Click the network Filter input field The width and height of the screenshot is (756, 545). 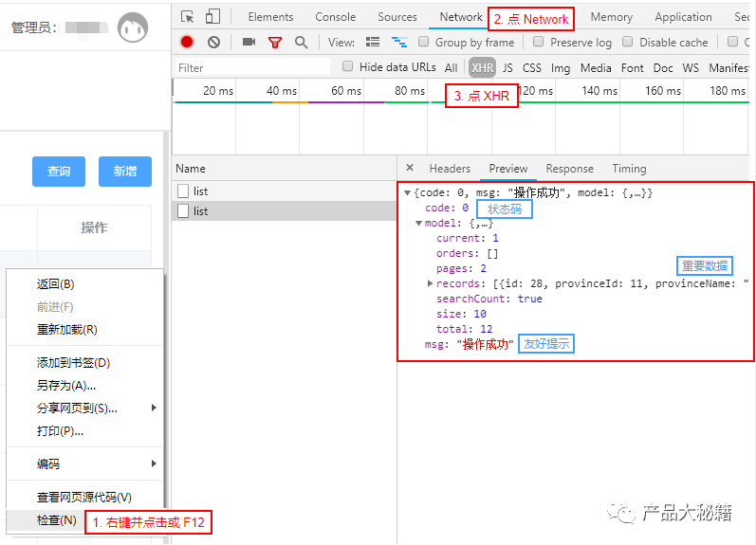pos(252,68)
